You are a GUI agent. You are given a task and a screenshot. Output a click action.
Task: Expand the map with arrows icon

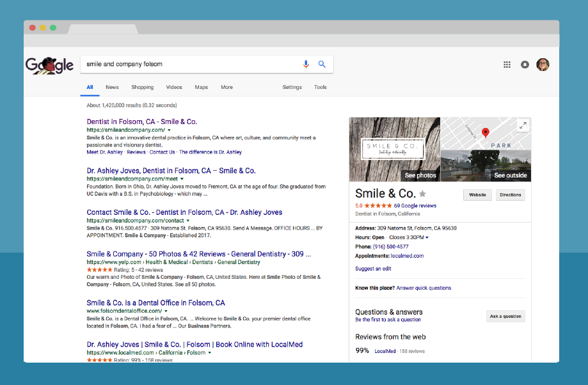[x=523, y=125]
